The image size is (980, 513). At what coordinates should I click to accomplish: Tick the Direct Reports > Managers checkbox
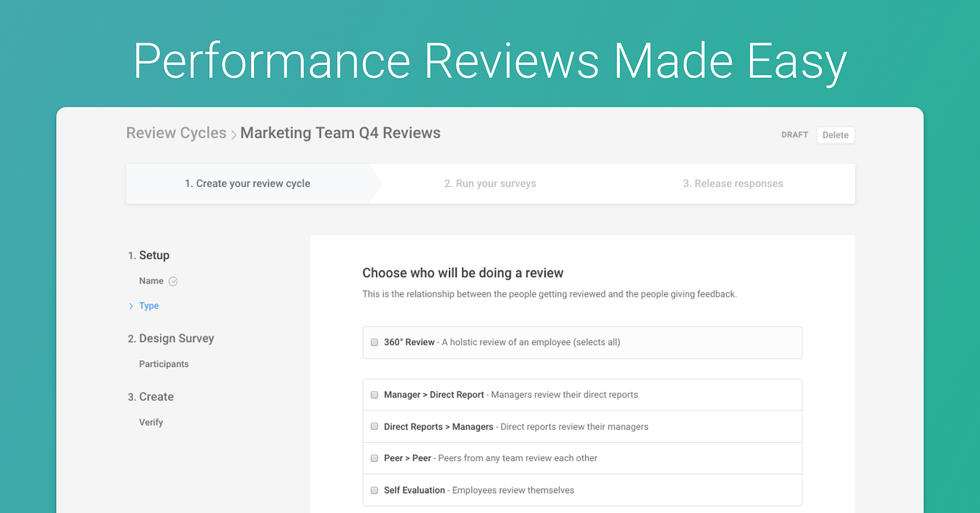pyautogui.click(x=374, y=426)
